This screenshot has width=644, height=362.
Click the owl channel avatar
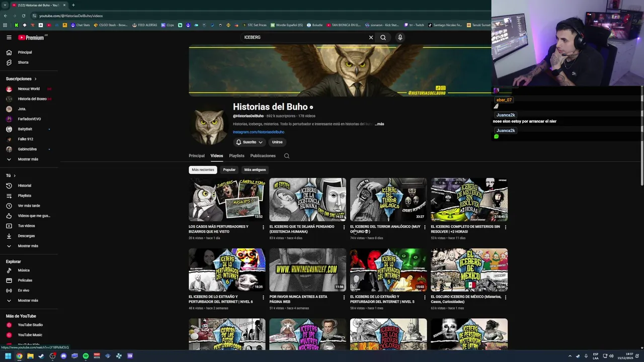pos(208,126)
